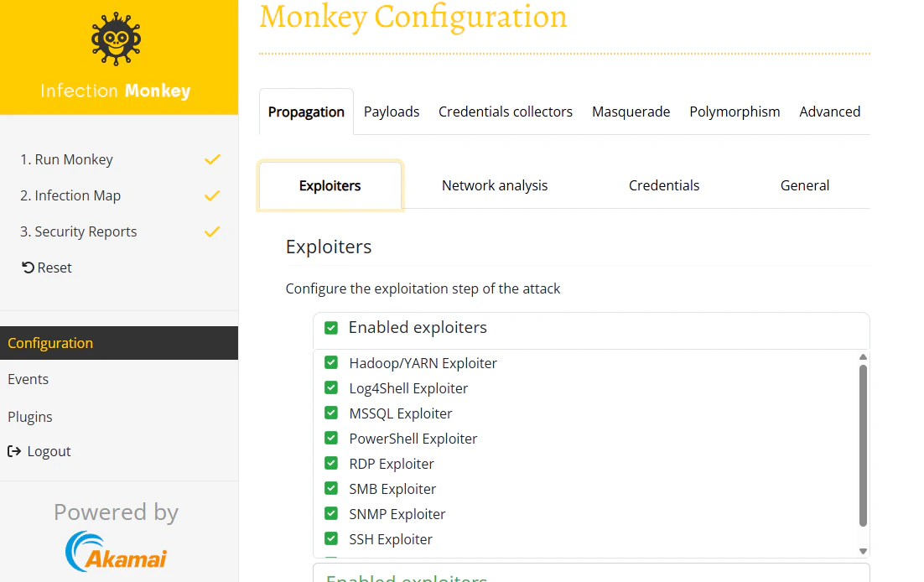The image size is (924, 582).
Task: Open 3. Security Reports page
Action: 78,231
